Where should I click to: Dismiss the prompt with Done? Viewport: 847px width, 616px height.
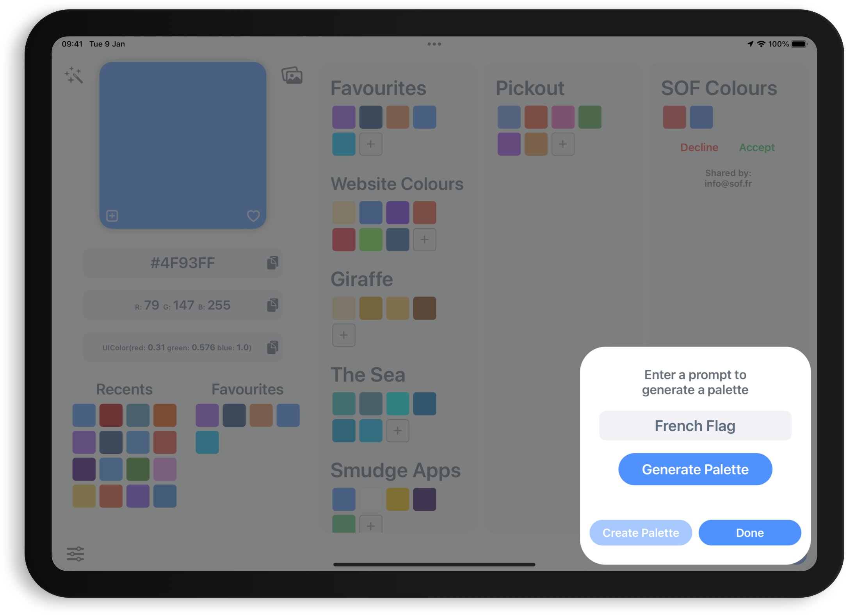coord(750,533)
